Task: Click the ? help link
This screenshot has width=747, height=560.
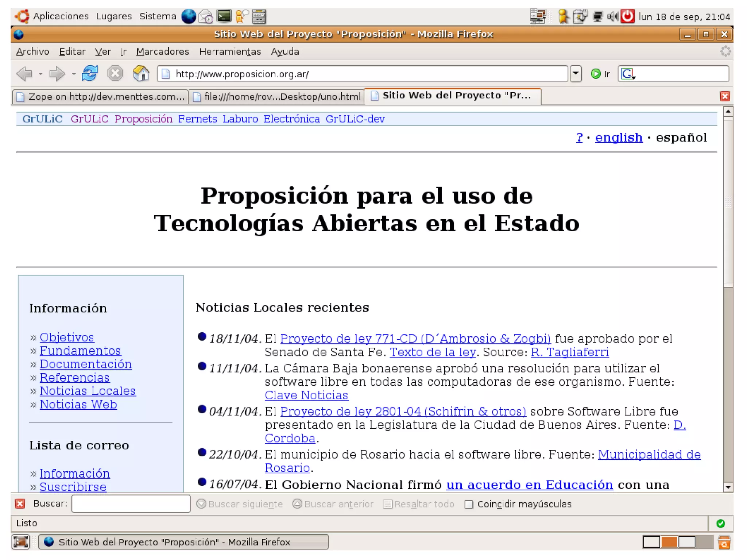Action: pyautogui.click(x=579, y=138)
